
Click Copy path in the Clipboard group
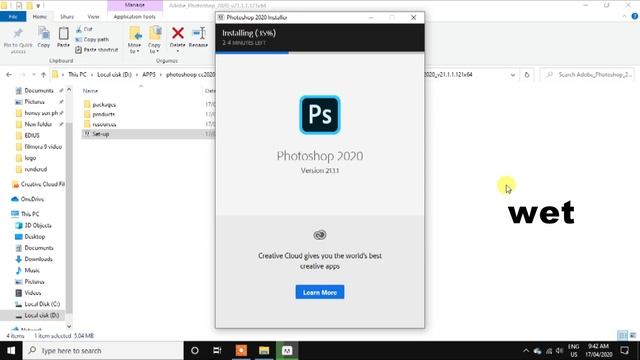[92, 40]
